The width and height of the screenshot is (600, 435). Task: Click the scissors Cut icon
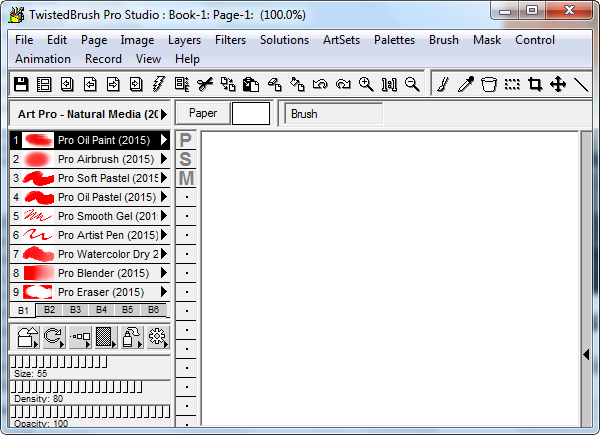pos(205,84)
